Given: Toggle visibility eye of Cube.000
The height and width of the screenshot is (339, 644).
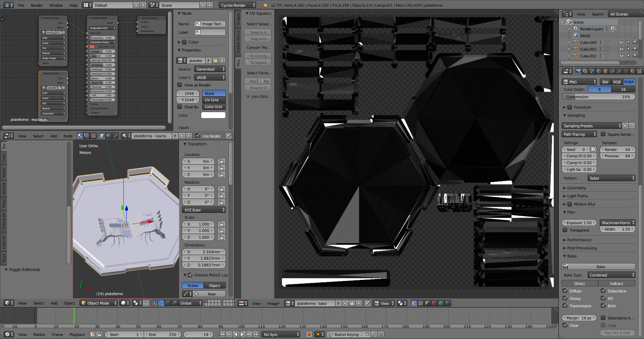Looking at the screenshot, I should click(x=621, y=43).
